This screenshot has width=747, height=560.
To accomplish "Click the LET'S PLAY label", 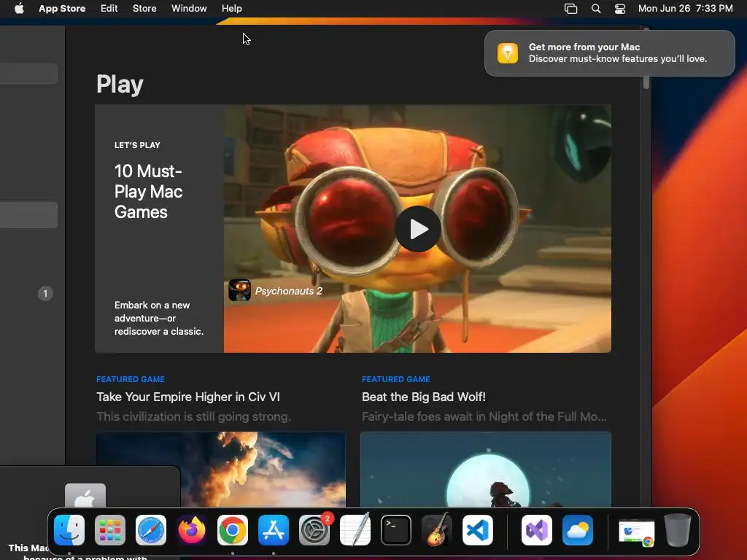I will [x=137, y=145].
